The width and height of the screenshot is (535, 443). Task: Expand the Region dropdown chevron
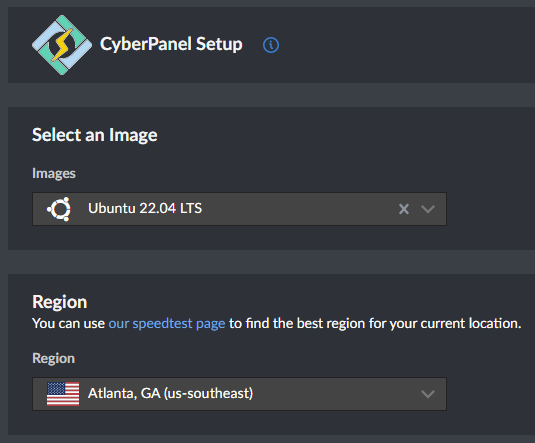(x=428, y=394)
